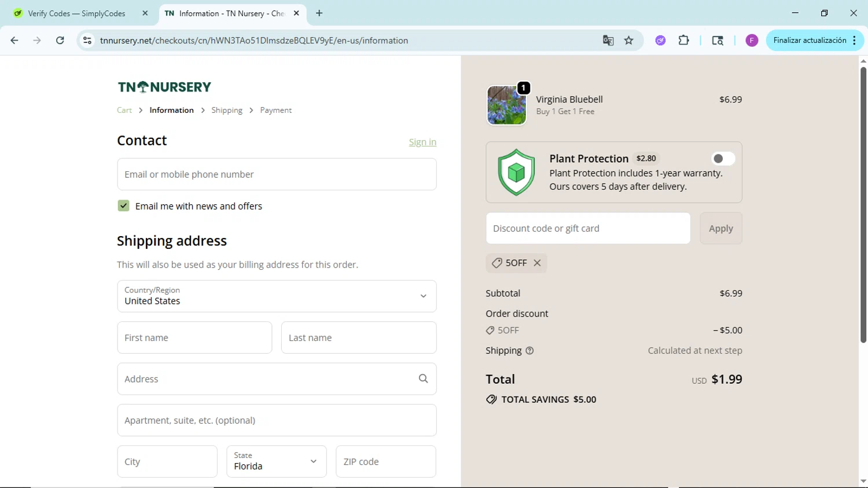Open the profile avatar F
The height and width of the screenshot is (488, 868).
pyautogui.click(x=752, y=41)
